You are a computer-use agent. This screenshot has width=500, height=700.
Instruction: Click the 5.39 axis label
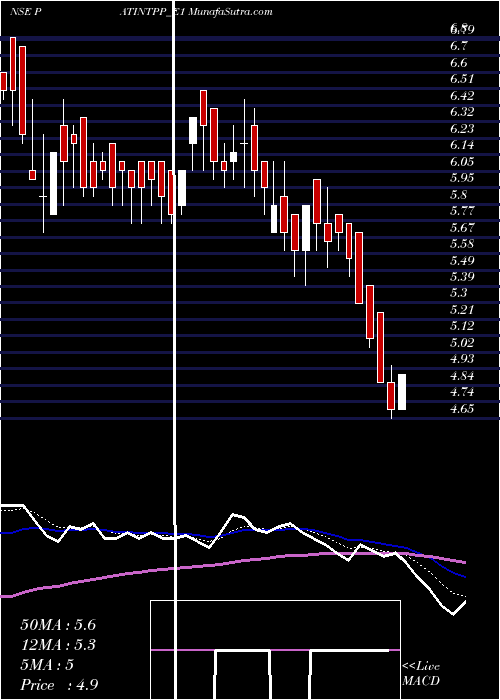pyautogui.click(x=462, y=277)
